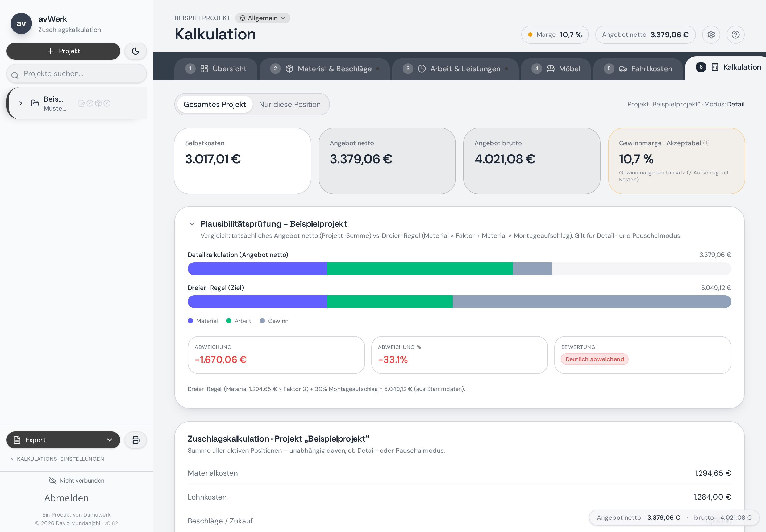Go to the Fahrtkosten tab
Viewport: 766px width, 532px height.
[x=638, y=69]
